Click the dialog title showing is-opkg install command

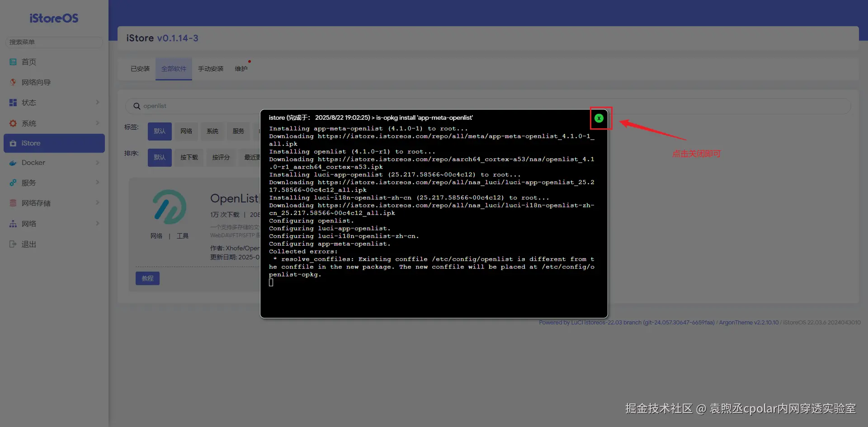[x=371, y=117]
